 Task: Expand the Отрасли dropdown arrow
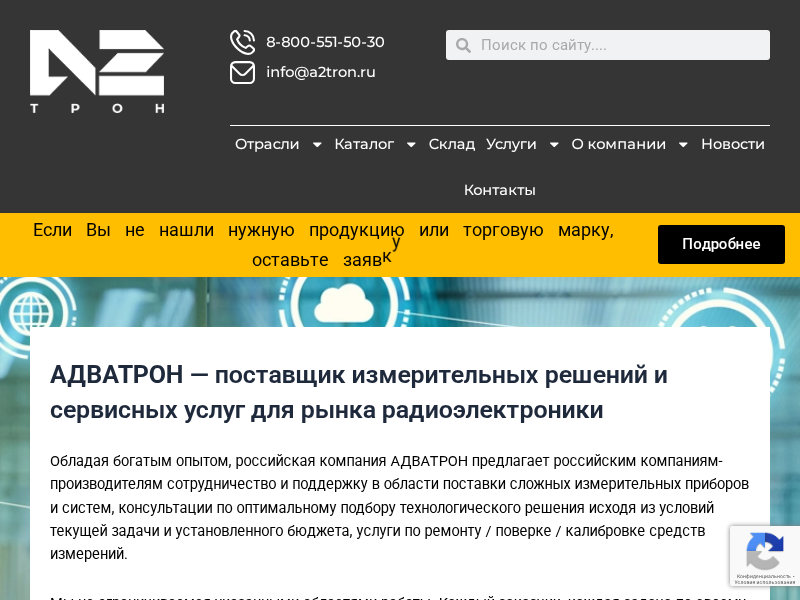click(x=317, y=145)
